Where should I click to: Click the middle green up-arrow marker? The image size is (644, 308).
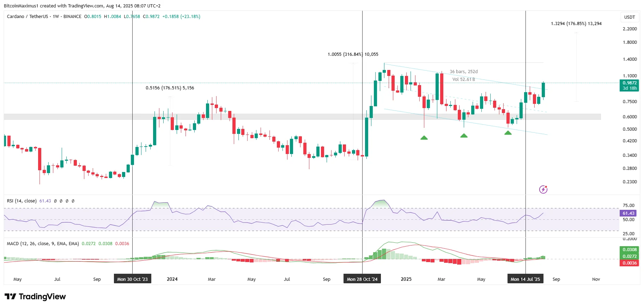coord(464,136)
